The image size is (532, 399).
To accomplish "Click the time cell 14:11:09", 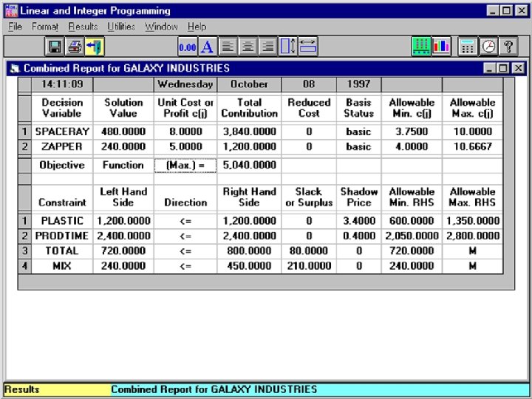I will (62, 84).
